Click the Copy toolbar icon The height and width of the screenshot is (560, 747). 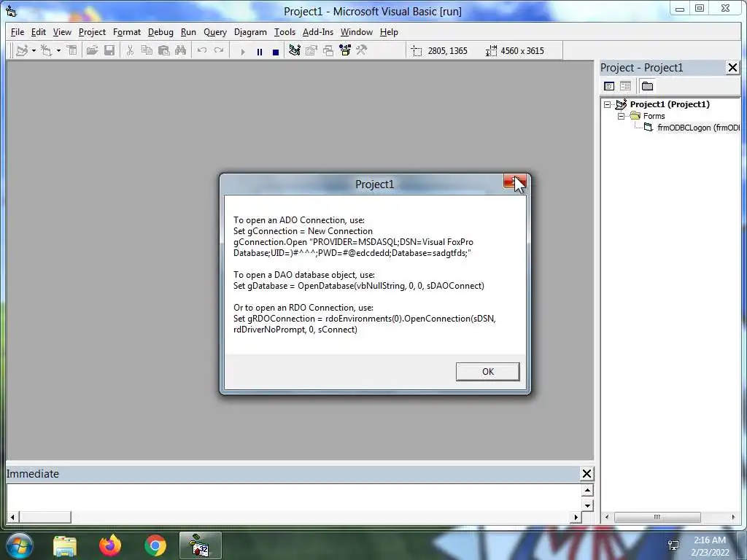pos(147,50)
